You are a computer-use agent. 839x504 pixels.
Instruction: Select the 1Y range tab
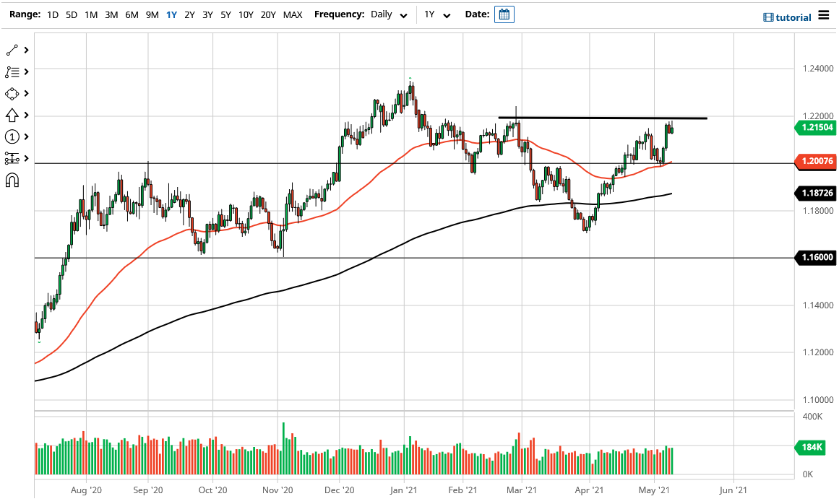pos(171,14)
